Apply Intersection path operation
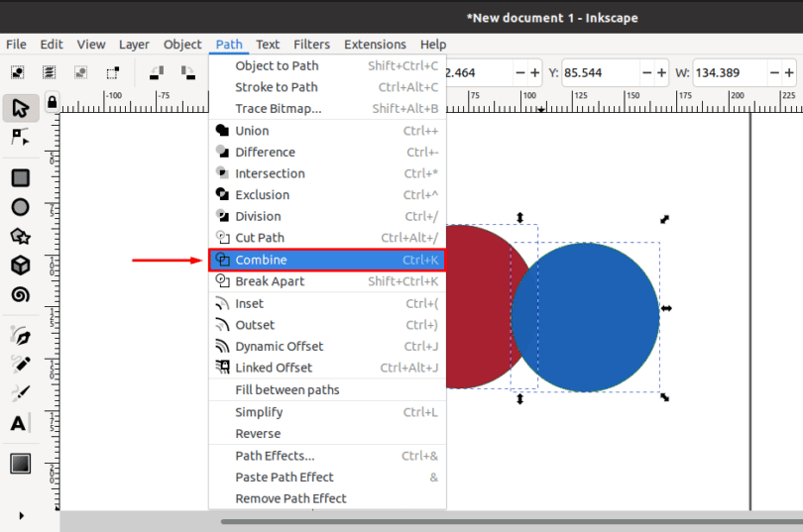803x532 pixels. tap(327, 174)
